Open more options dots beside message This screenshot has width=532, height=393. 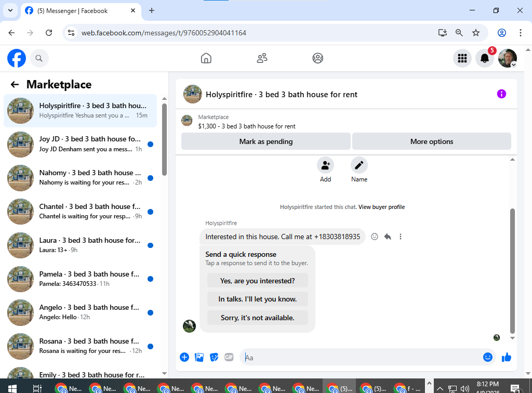click(401, 237)
